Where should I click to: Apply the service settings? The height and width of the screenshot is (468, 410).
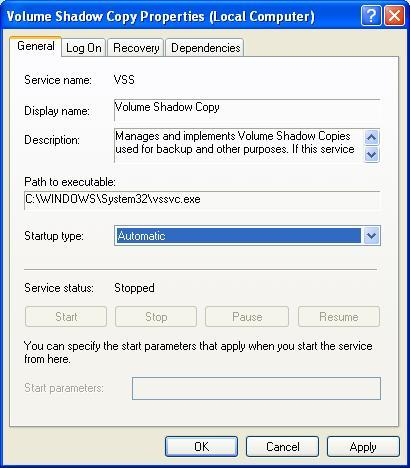click(x=363, y=447)
